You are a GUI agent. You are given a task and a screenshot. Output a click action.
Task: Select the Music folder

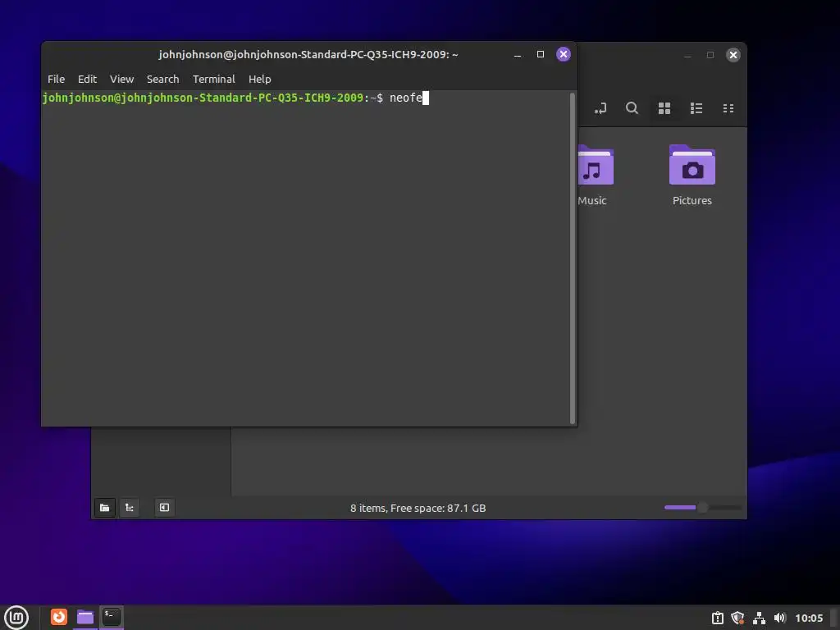595,176
